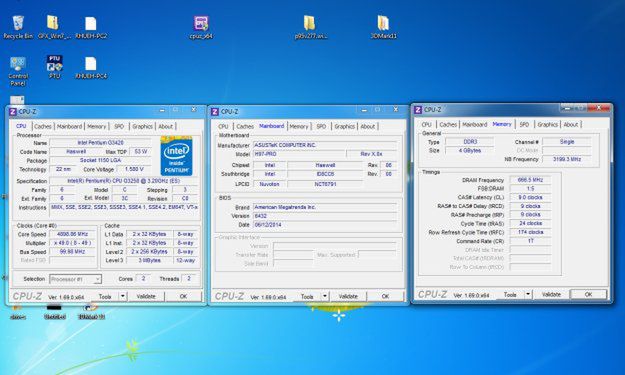
Task: Open the Tools dropdown arrow in the Memory window
Action: coord(528,295)
